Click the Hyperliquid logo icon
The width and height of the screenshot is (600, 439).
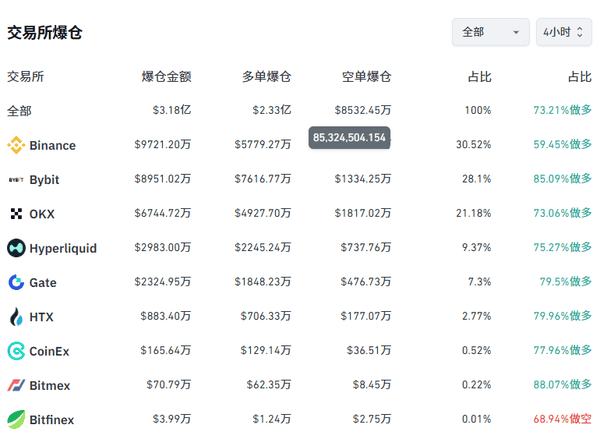tap(16, 248)
